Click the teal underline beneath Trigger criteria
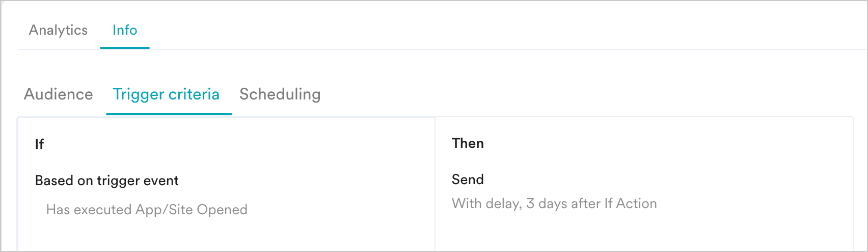Viewport: 868px width, 252px height. (x=169, y=114)
